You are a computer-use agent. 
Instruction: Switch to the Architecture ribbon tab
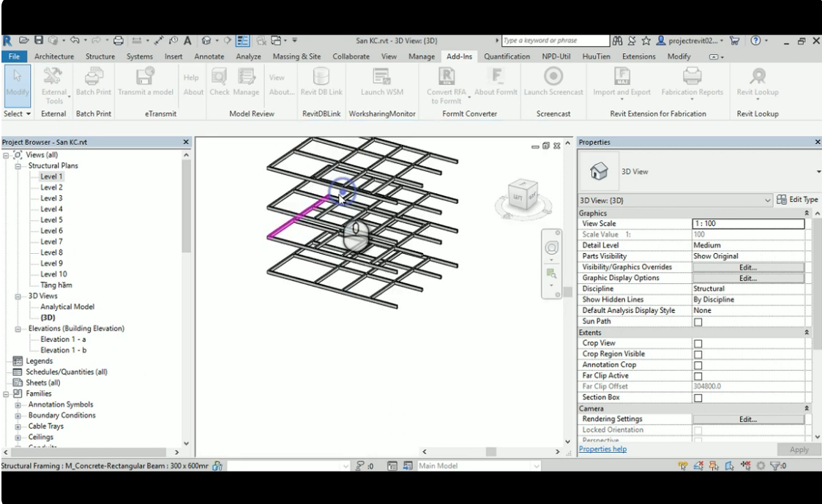click(x=54, y=56)
